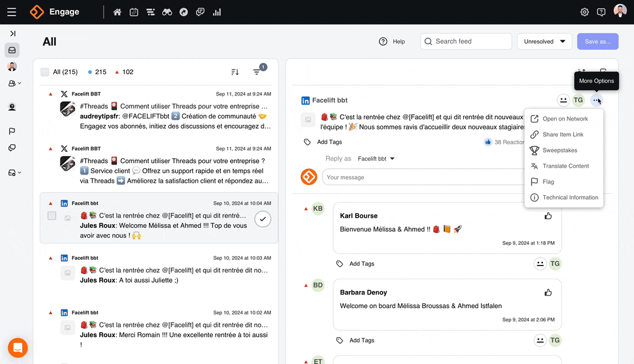Open the calendar icon in top navigation
This screenshot has height=364, width=634.
[x=134, y=12]
